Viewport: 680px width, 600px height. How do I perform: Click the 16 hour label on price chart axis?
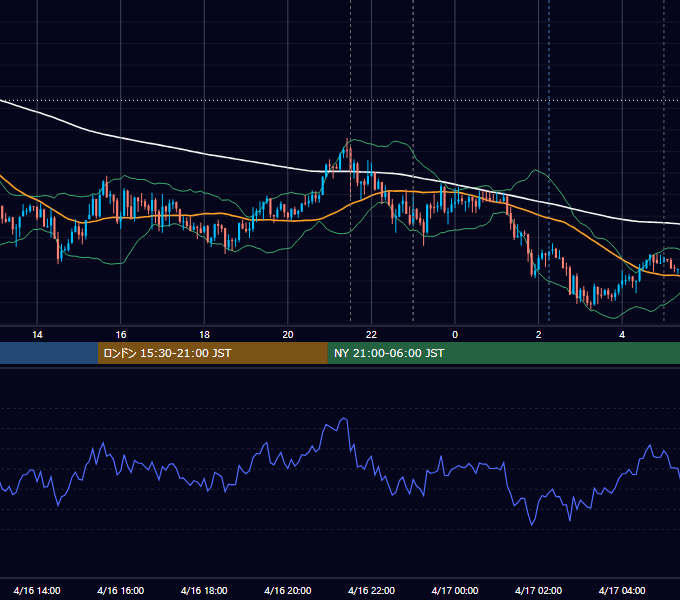tap(121, 335)
